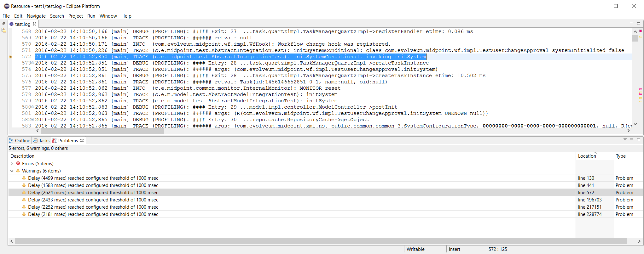Screen dimensions: 644x254
Task: Click the editor horizontal scrollbar thumb
Action: [101, 131]
